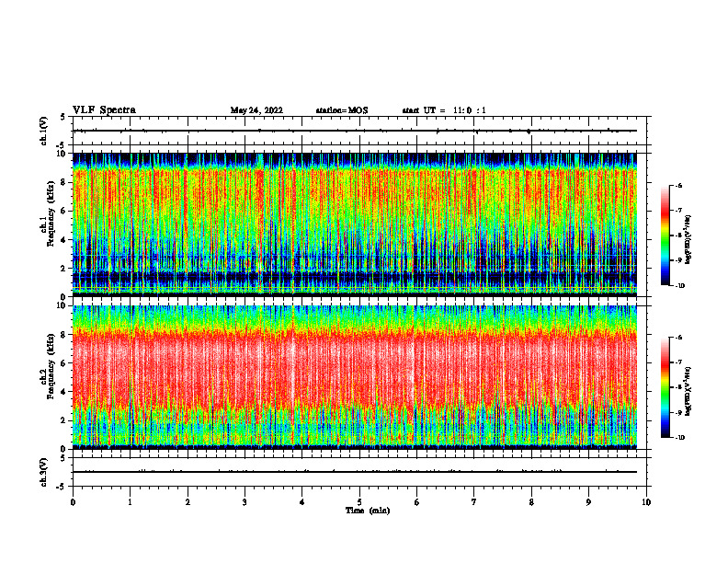Click the ch.1 spectrogram panel
728x563 pixels.
[355, 224]
